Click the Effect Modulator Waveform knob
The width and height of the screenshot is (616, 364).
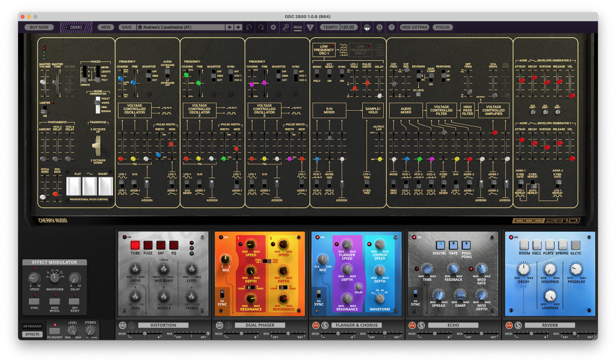tap(55, 278)
